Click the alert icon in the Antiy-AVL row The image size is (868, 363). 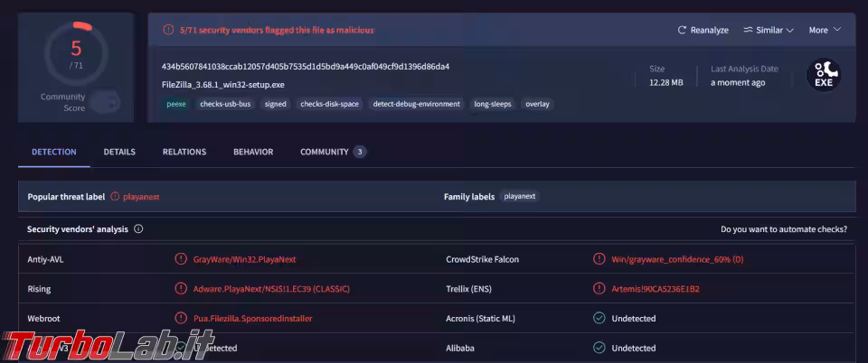(x=181, y=258)
